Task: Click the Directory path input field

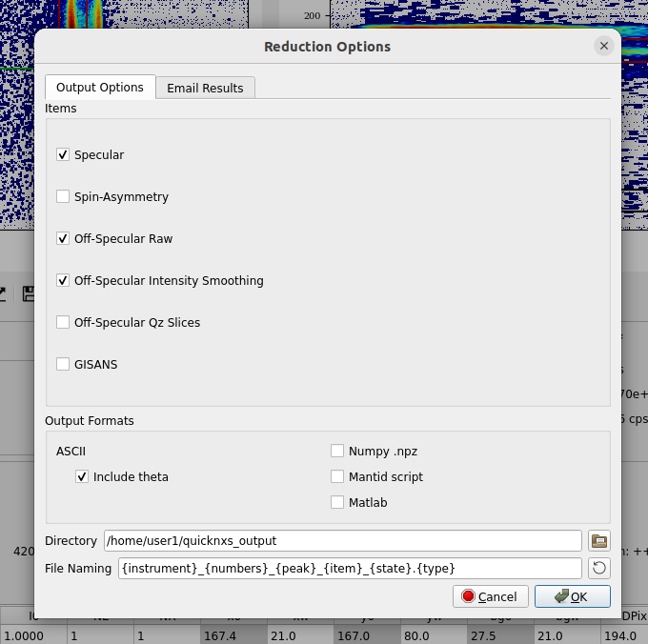Action: pos(343,541)
